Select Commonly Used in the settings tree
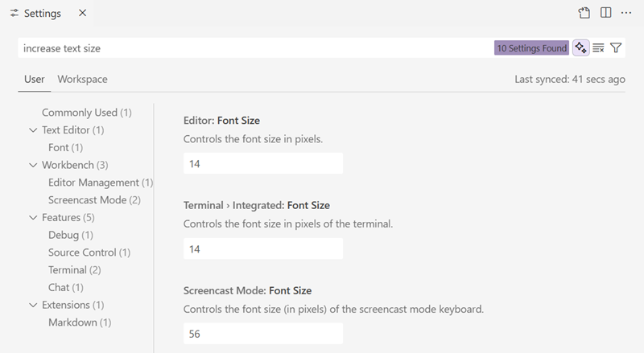 (x=86, y=113)
